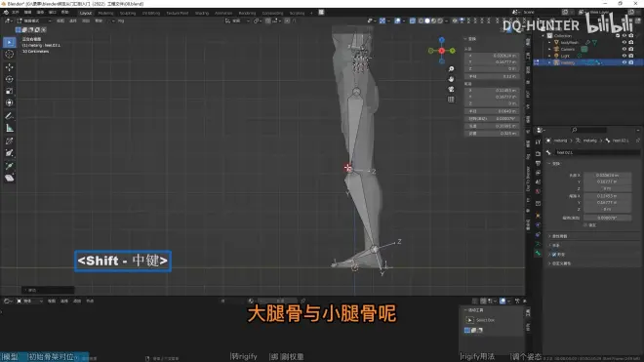The height and width of the screenshot is (362, 644).
Task: Select the Select Box tool in the toolbar
Action: pyautogui.click(x=10, y=42)
